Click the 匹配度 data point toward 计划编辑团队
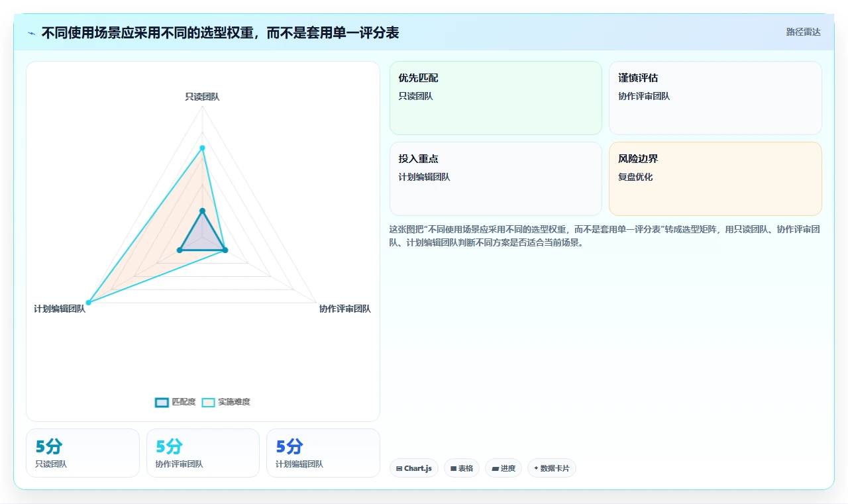The height and width of the screenshot is (504, 848). (180, 250)
